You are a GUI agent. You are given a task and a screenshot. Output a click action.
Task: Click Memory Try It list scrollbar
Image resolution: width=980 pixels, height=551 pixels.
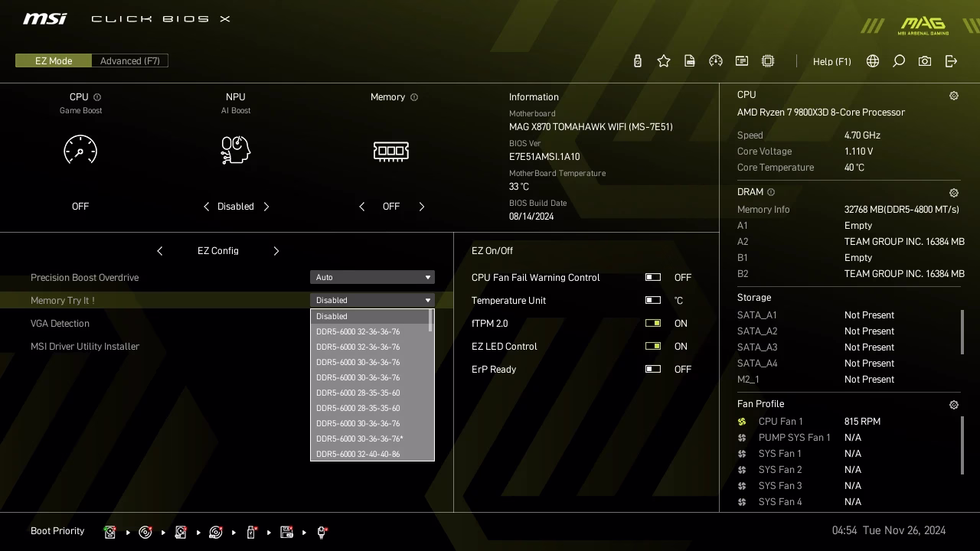pos(431,321)
